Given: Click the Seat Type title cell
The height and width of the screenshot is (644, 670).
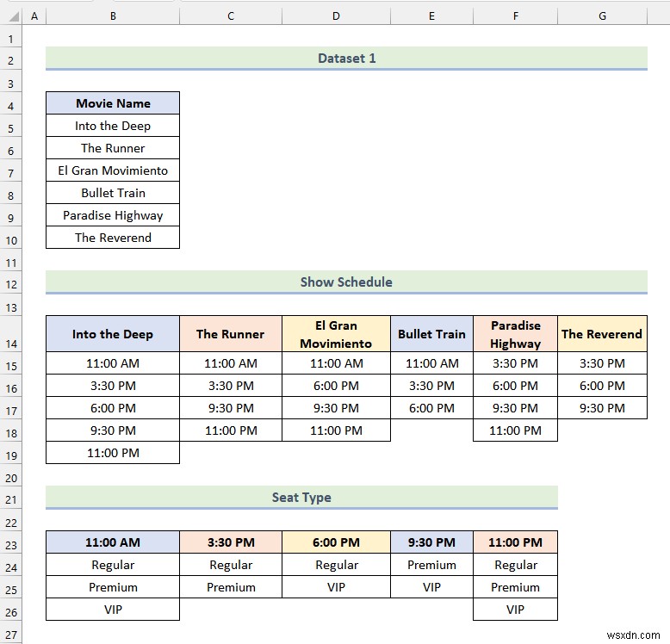Looking at the screenshot, I should coord(301,497).
